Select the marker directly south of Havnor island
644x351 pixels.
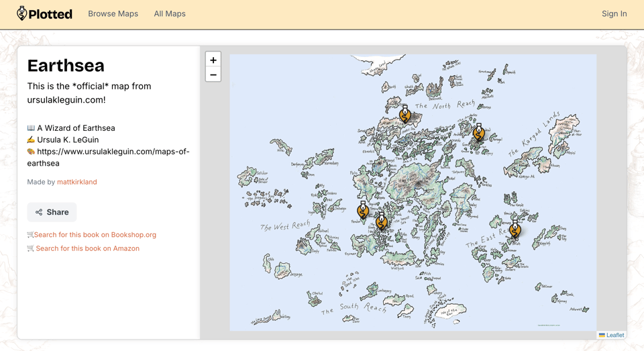click(382, 221)
